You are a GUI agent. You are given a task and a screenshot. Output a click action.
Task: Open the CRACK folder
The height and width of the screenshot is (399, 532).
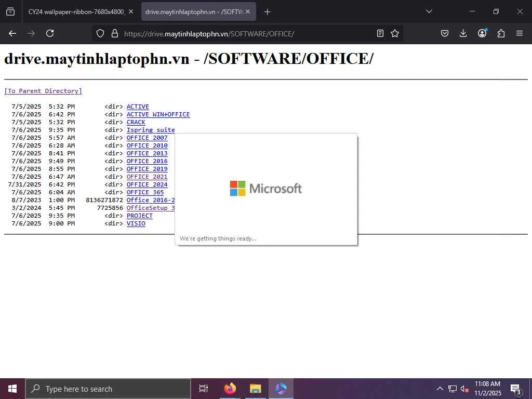(x=136, y=122)
